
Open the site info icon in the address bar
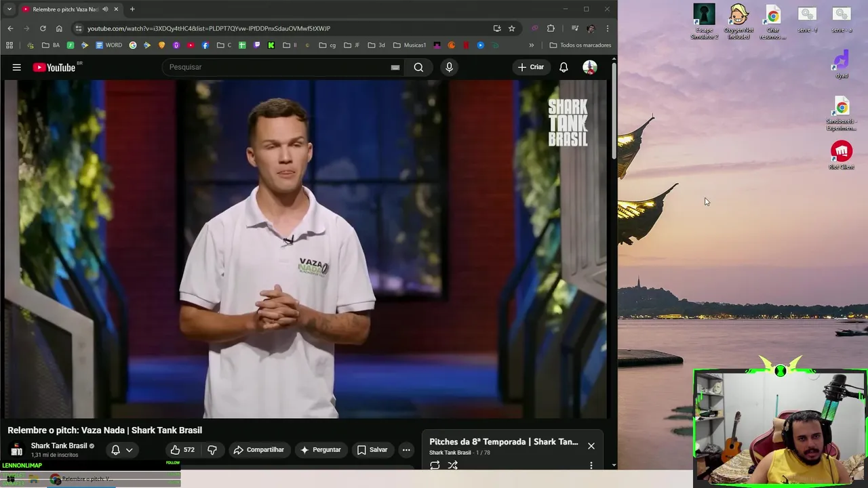79,28
